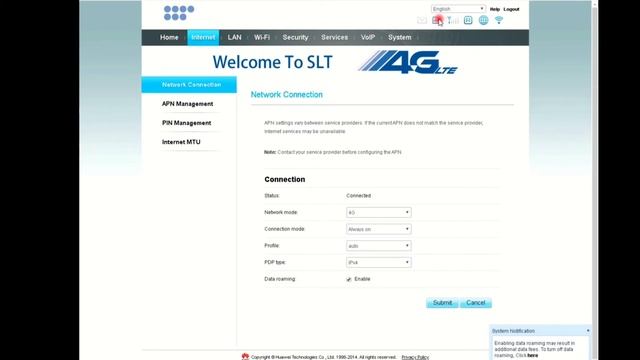Click the 'Connection' section heading

[284, 179]
